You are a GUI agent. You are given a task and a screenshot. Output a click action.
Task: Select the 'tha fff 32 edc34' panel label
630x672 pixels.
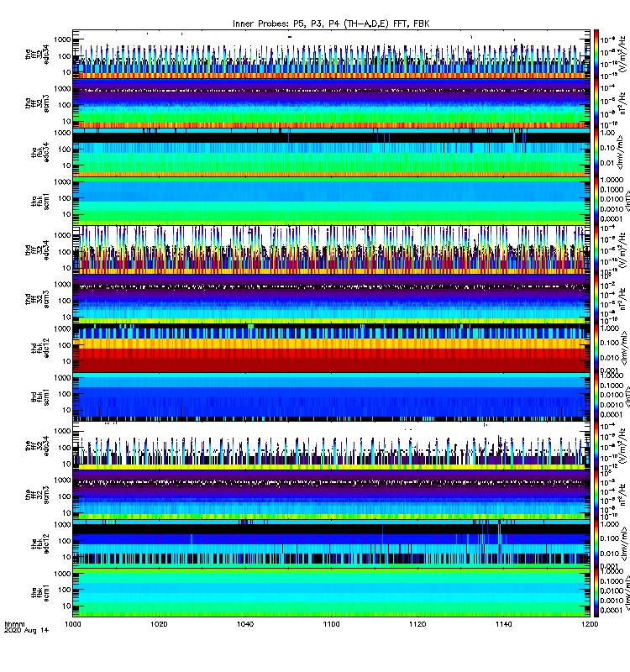click(37, 55)
